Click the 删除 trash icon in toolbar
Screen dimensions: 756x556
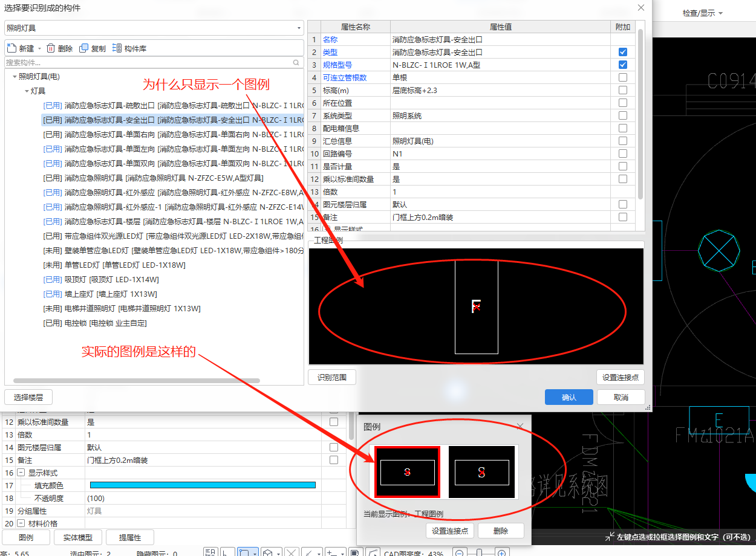coord(51,48)
